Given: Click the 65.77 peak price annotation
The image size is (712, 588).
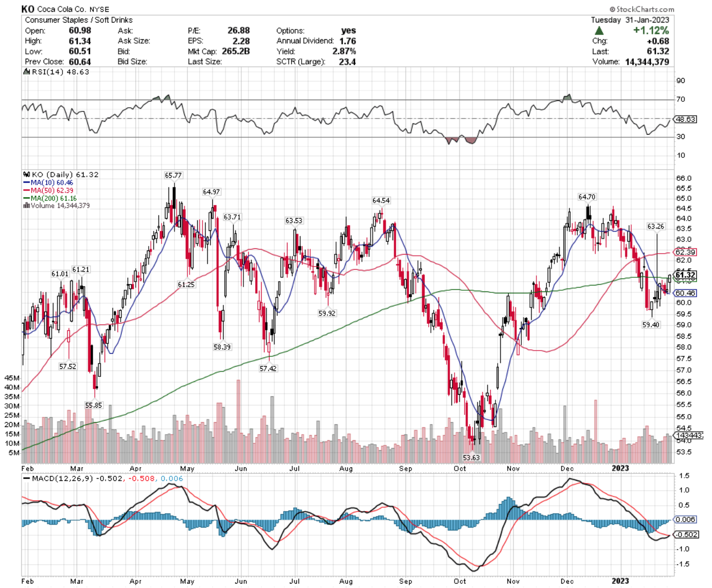Looking at the screenshot, I should (x=173, y=176).
